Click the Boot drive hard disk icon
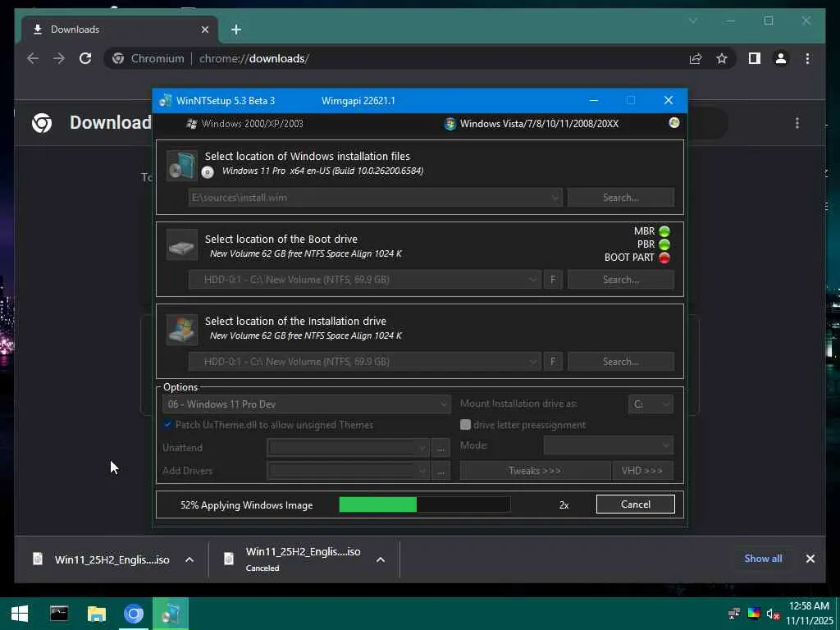 click(181, 245)
